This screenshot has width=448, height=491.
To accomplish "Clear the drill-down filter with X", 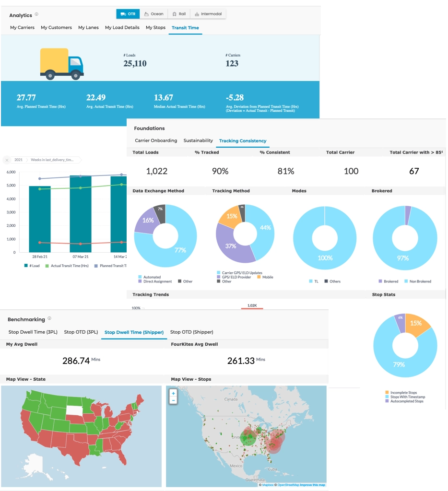I will tap(7, 160).
